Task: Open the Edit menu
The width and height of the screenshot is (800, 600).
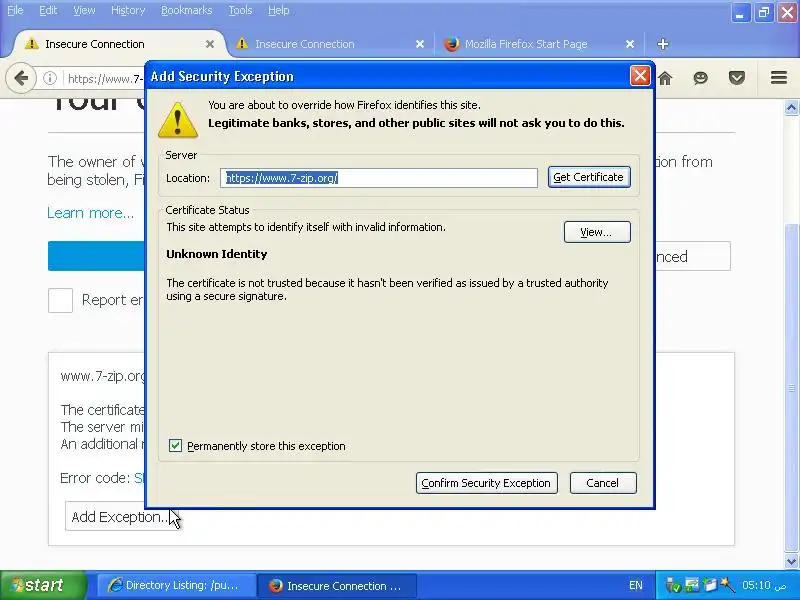Action: pyautogui.click(x=48, y=10)
